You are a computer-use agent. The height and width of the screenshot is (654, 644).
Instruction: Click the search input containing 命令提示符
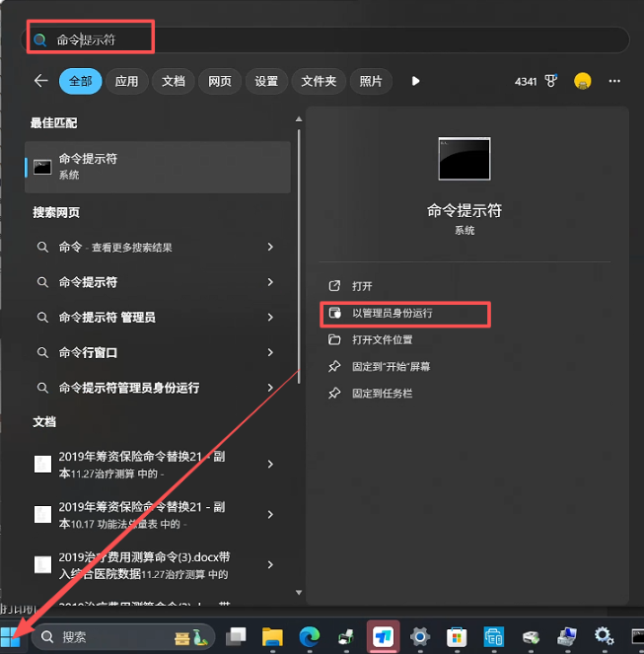[325, 40]
